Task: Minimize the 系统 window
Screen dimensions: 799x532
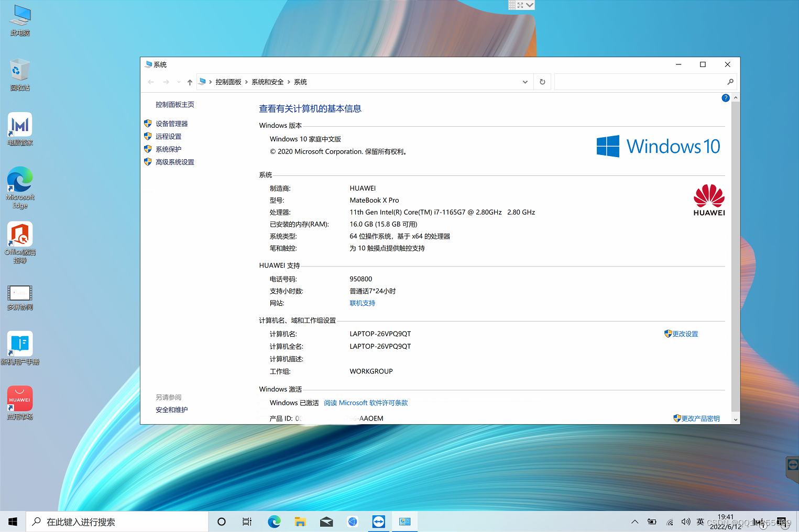Action: tap(678, 64)
